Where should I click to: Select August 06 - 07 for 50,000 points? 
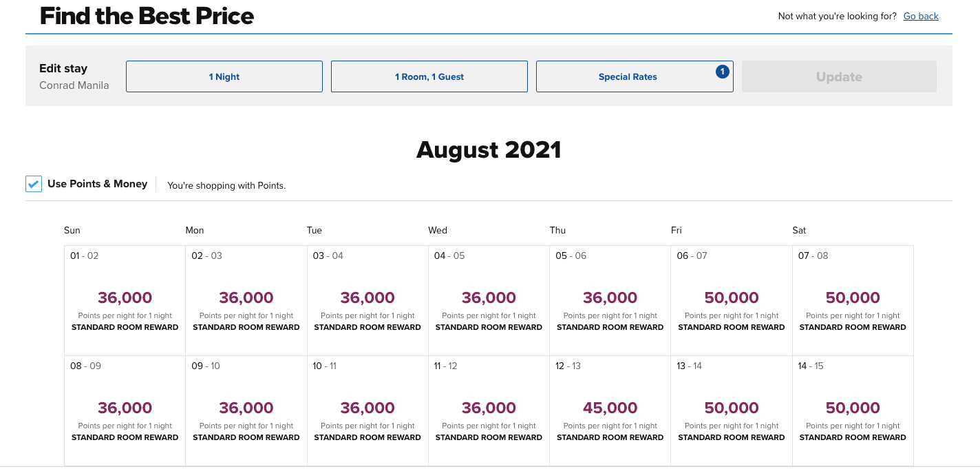732,300
